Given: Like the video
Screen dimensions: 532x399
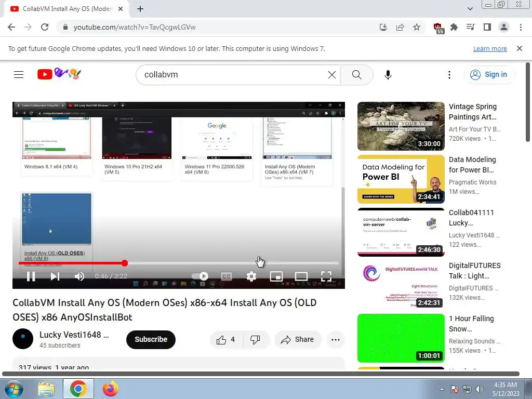Looking at the screenshot, I should [227, 340].
